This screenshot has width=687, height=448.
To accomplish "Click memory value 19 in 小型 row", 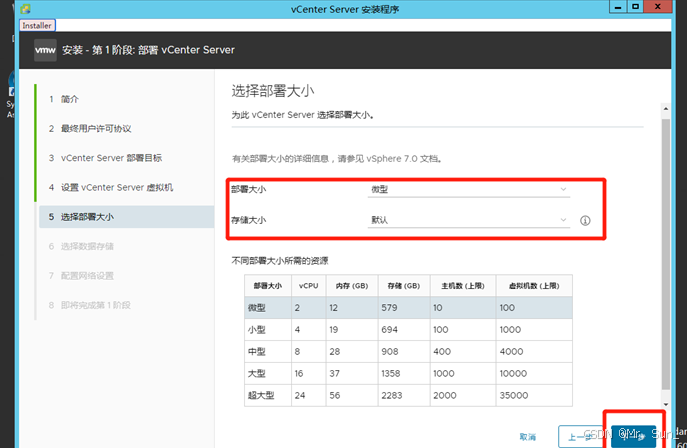I will point(333,330).
